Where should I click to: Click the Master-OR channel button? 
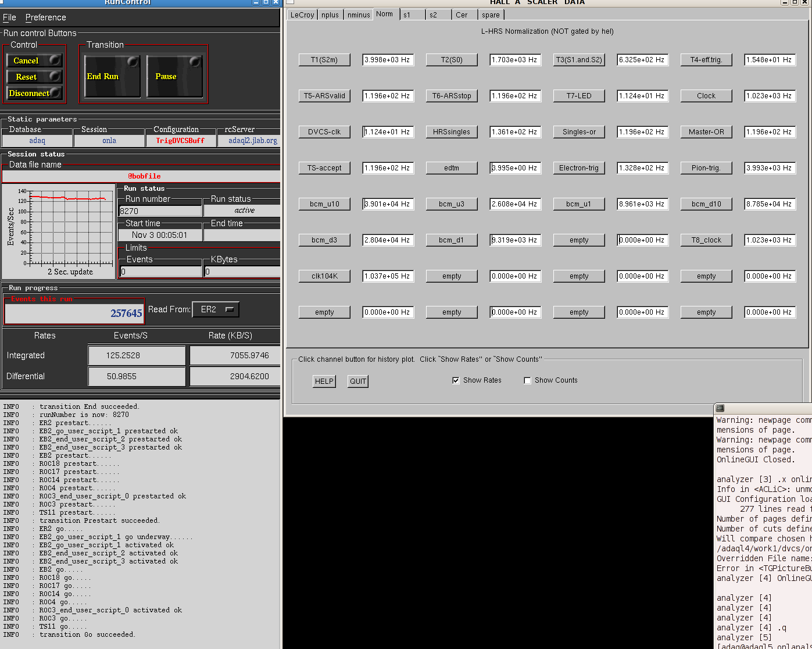(x=706, y=132)
